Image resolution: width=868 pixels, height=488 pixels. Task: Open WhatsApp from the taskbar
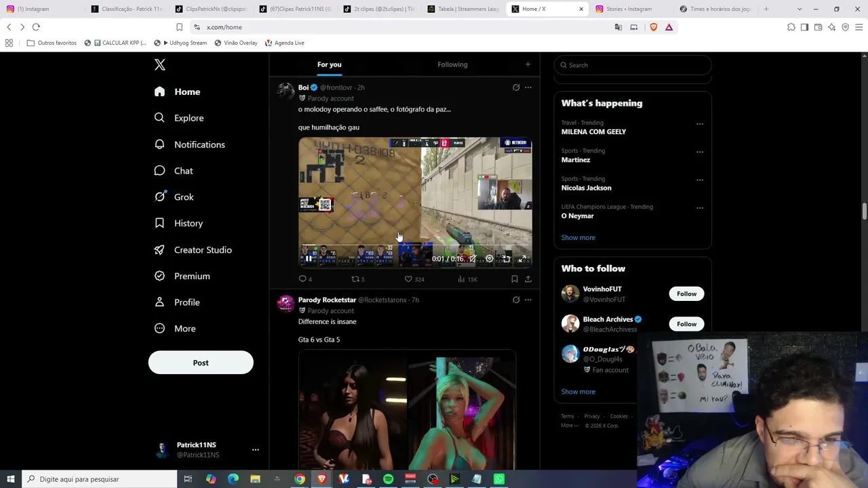tap(499, 479)
